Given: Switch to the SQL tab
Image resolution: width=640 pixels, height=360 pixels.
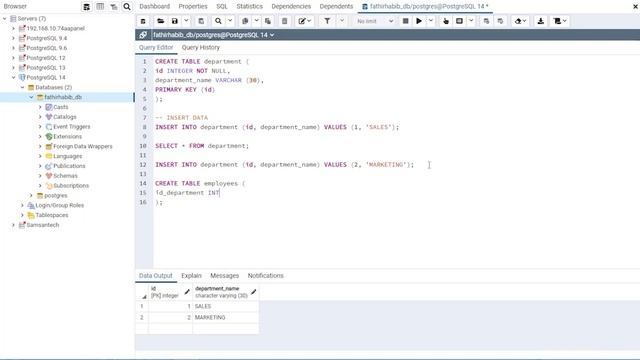Looking at the screenshot, I should 222,7.
